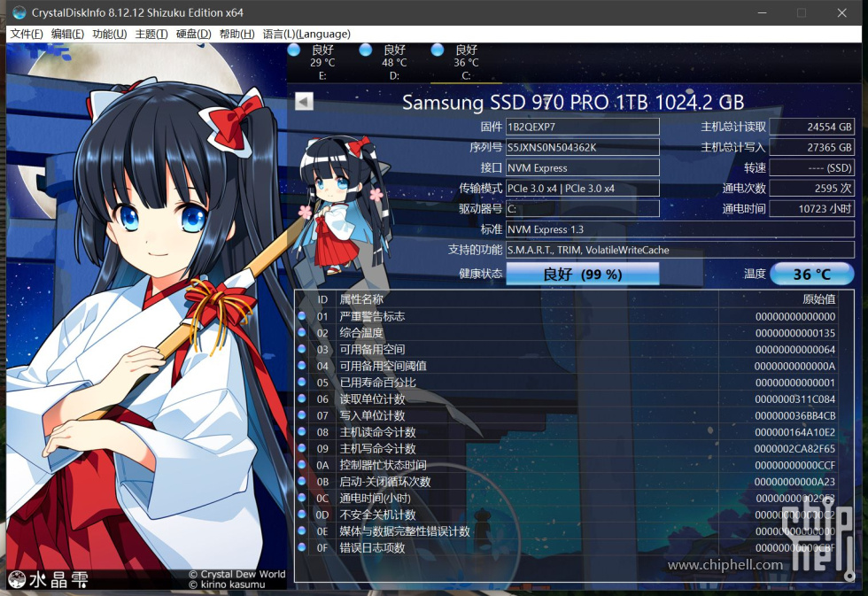Click the supported features field S.M.A.R.T., TRIM
This screenshot has width=868, height=596.
[x=680, y=250]
